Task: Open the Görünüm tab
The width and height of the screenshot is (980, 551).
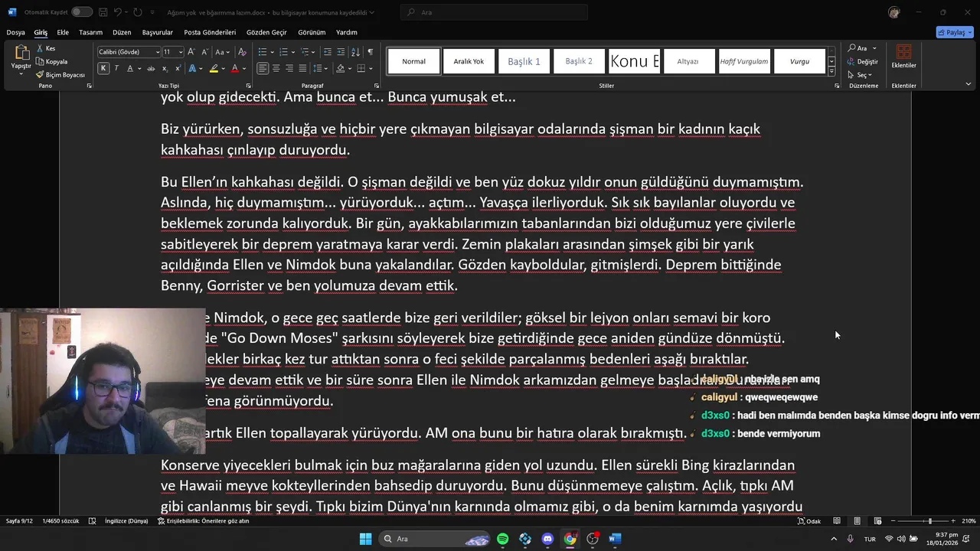Action: 312,32
